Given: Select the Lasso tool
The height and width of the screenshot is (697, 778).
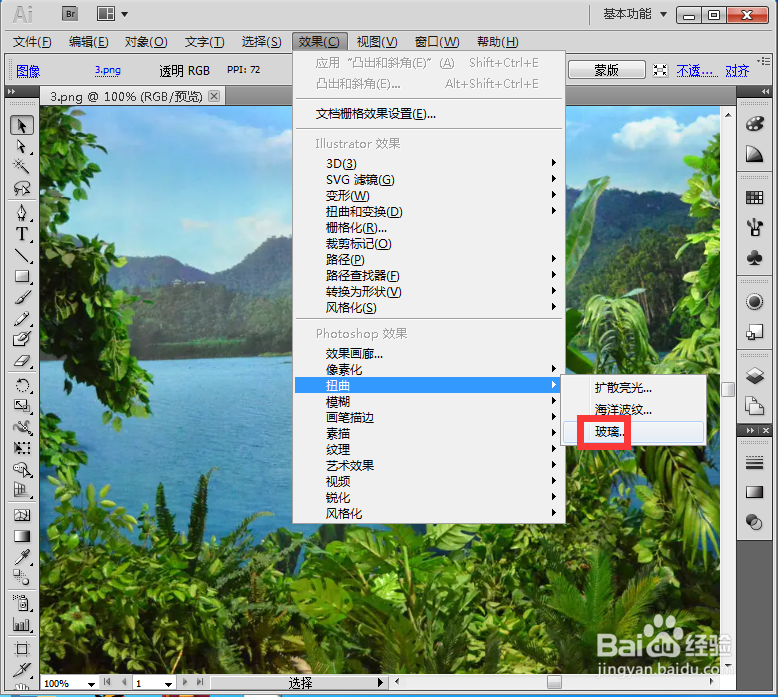Looking at the screenshot, I should [x=22, y=188].
